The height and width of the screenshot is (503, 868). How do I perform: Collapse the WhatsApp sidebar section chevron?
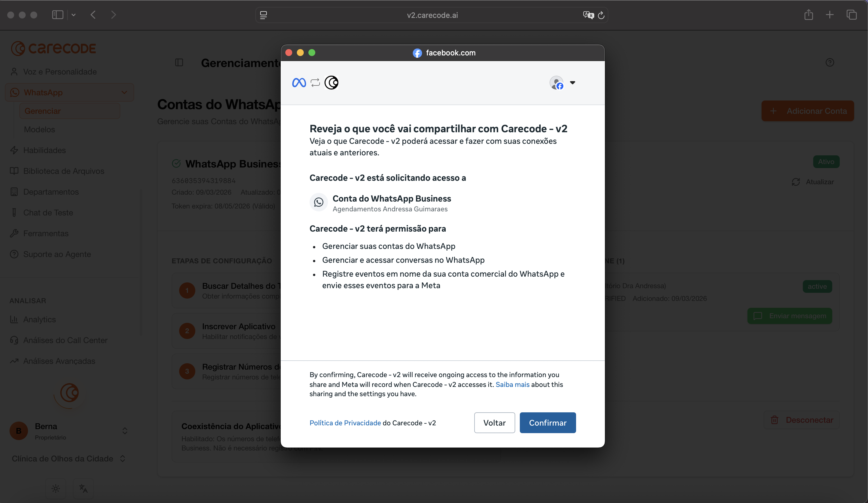[x=124, y=92]
